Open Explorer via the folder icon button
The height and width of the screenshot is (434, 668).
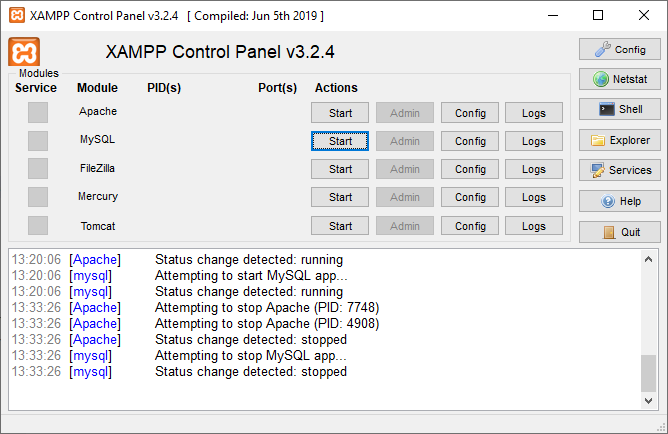[x=619, y=140]
